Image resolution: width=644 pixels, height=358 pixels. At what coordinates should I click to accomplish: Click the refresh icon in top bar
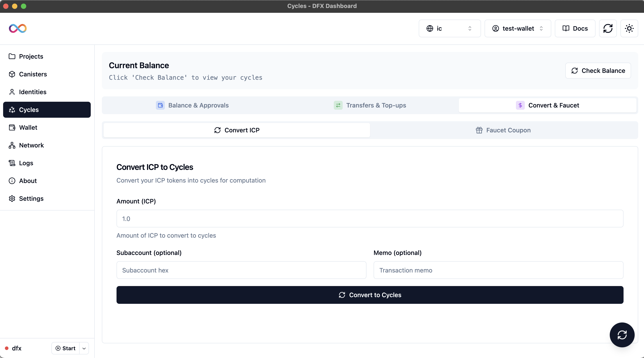point(608,28)
